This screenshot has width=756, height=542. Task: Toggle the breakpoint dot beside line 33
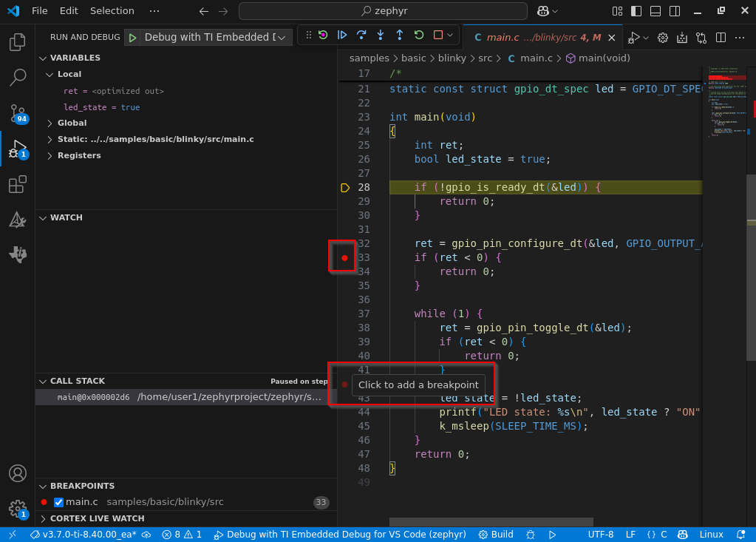[344, 257]
